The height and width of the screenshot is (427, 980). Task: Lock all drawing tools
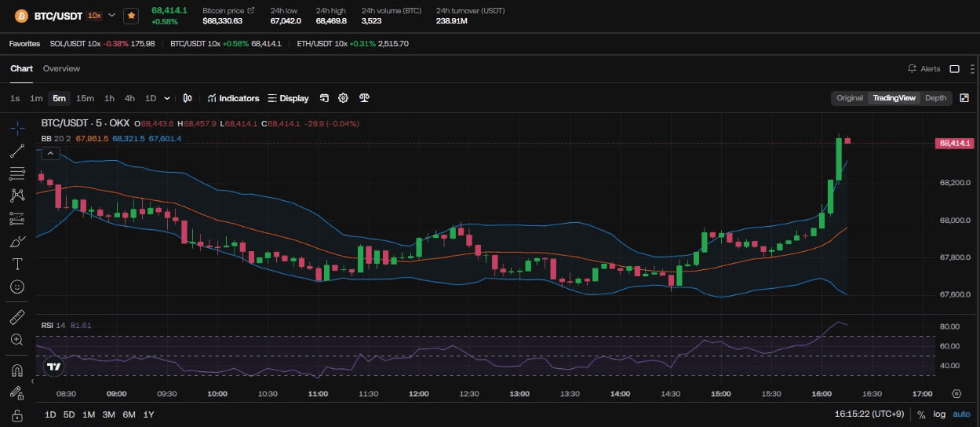point(17,415)
